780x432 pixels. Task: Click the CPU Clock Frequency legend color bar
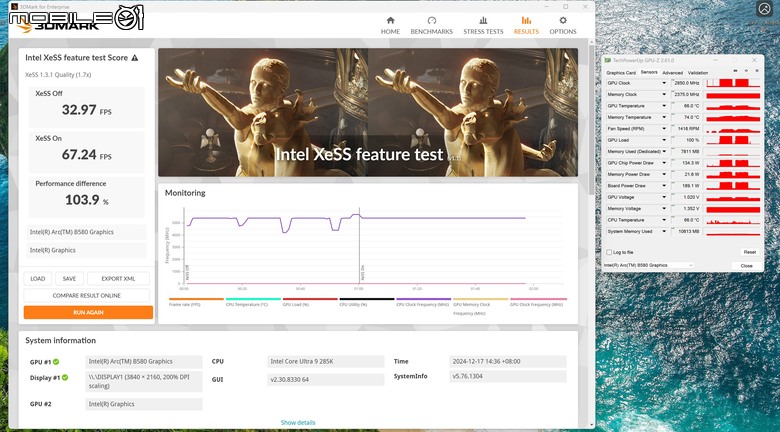pyautogui.click(x=423, y=299)
